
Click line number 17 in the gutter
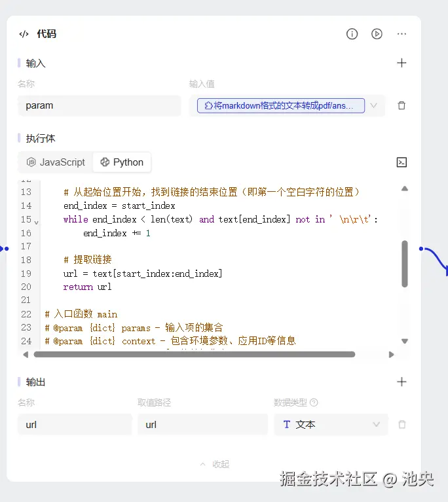(x=26, y=246)
